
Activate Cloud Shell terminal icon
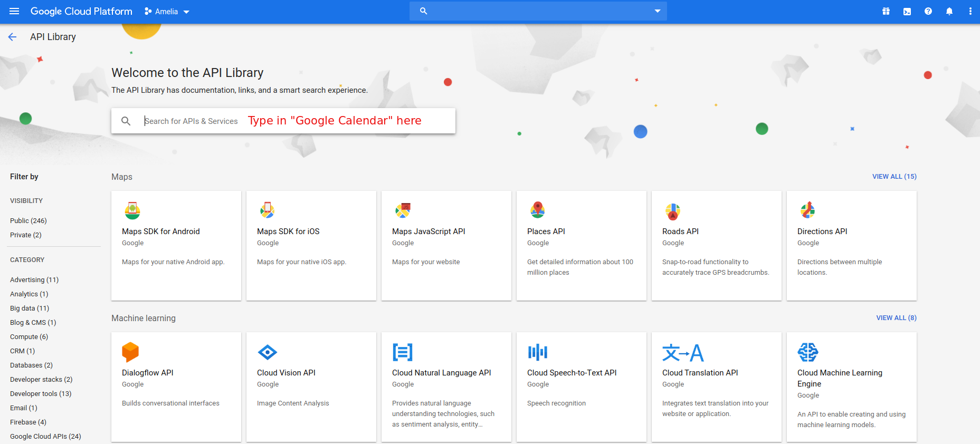[907, 11]
